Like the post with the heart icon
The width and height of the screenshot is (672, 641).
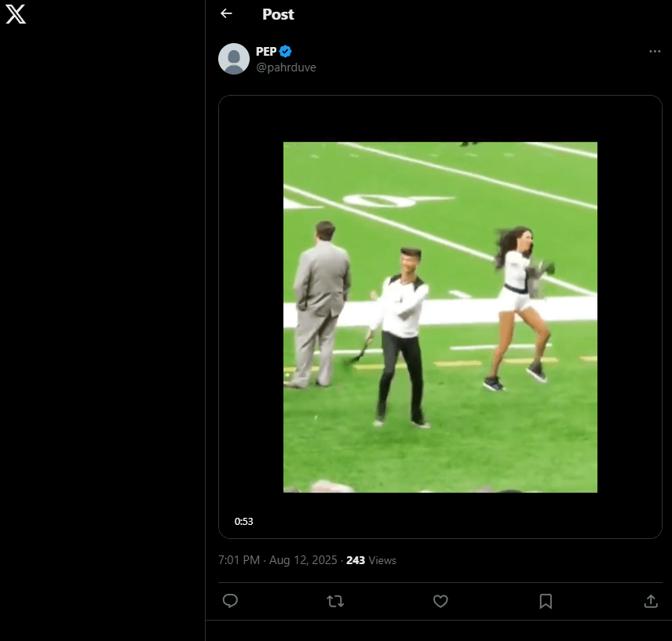[440, 601]
